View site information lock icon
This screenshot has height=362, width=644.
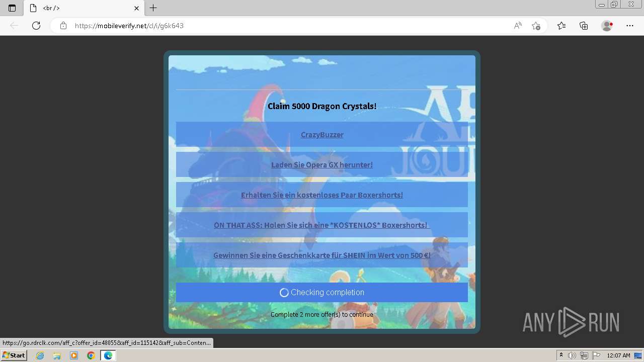pos(63,26)
